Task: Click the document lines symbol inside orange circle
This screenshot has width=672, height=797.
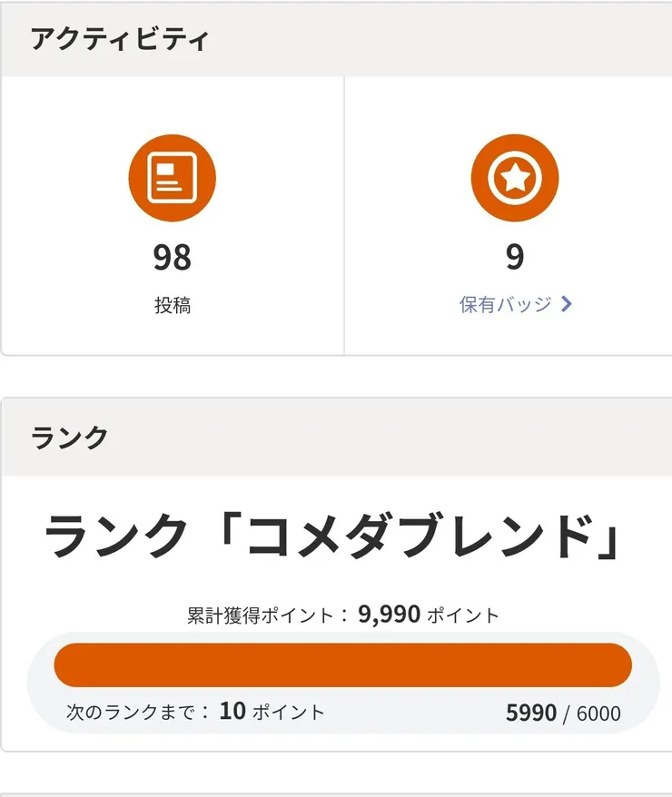Action: tap(172, 177)
